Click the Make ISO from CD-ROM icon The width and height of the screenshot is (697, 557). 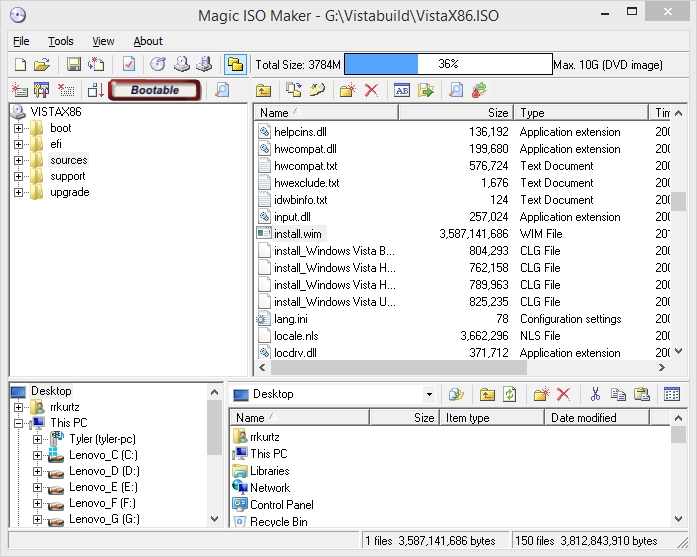coord(181,64)
